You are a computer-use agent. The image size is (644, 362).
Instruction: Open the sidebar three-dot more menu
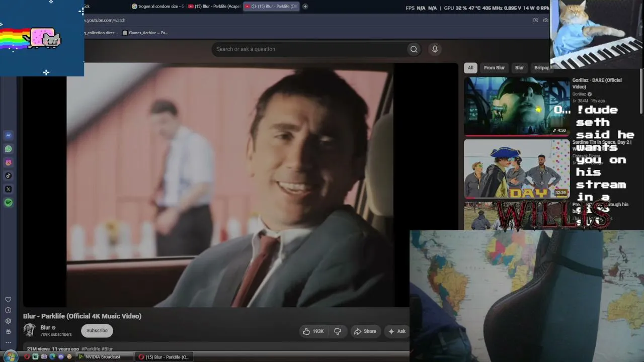[8, 342]
